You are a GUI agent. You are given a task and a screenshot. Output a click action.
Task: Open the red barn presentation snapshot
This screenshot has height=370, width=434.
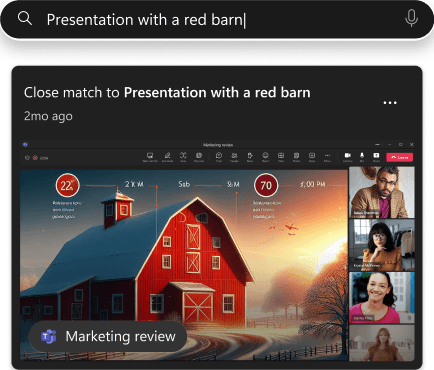point(217,251)
